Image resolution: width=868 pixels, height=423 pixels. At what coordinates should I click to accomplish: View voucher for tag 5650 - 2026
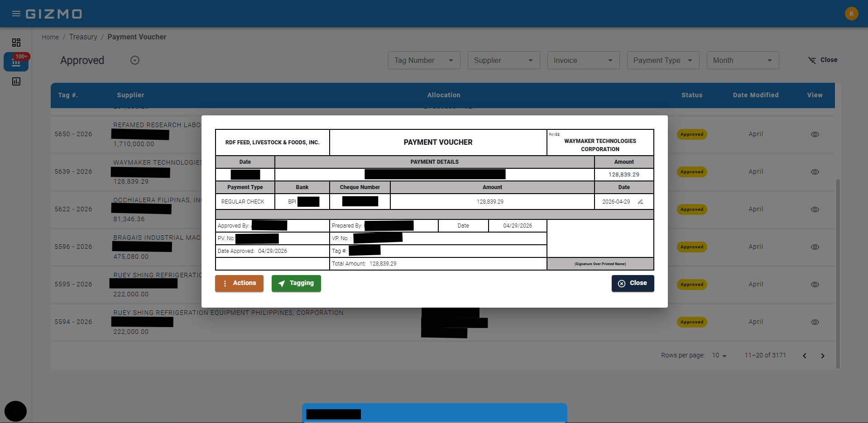tap(815, 134)
